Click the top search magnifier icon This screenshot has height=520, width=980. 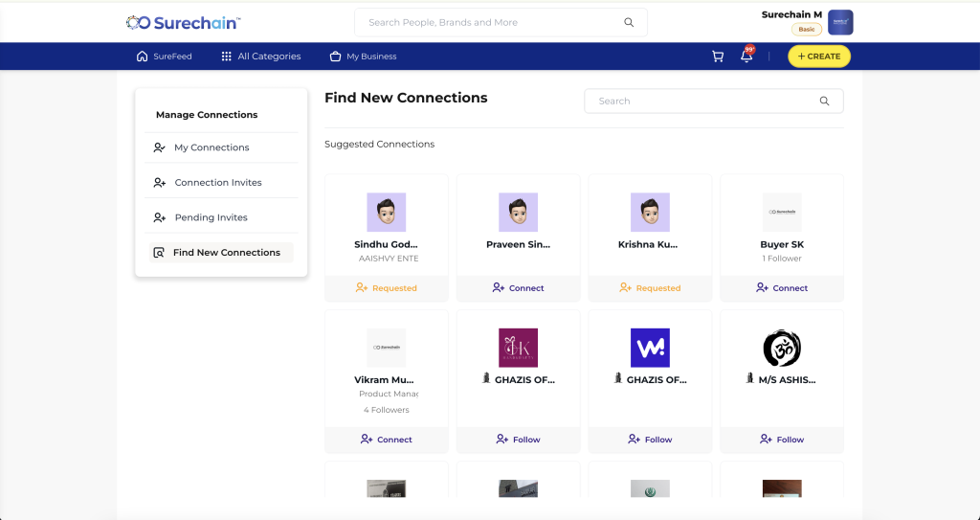pyautogui.click(x=629, y=23)
